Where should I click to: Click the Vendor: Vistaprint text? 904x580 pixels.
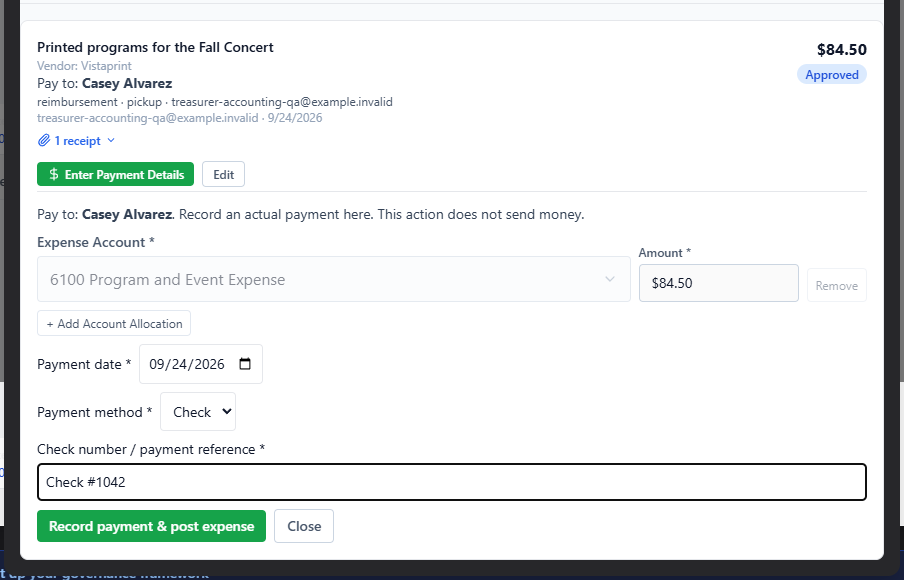[x=84, y=66]
